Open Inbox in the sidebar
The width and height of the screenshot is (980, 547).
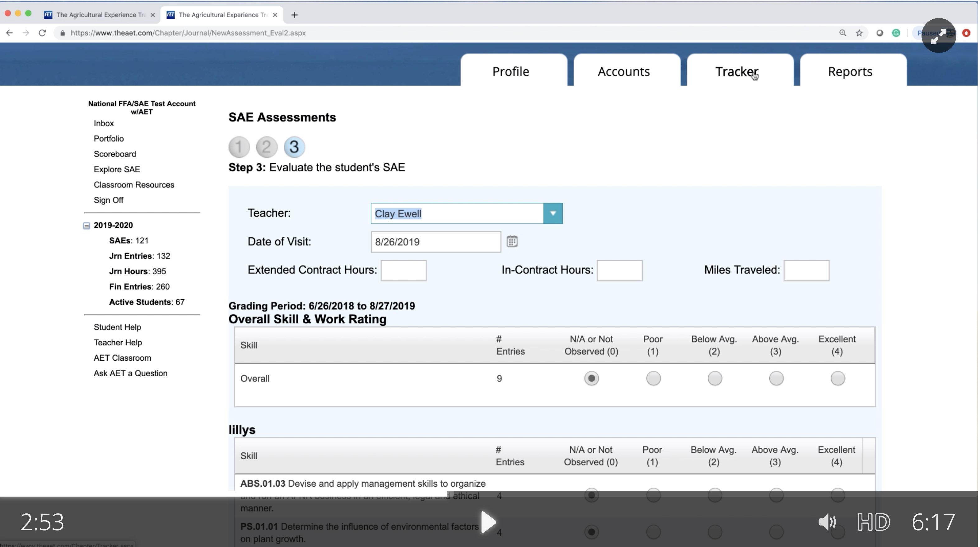pos(104,123)
